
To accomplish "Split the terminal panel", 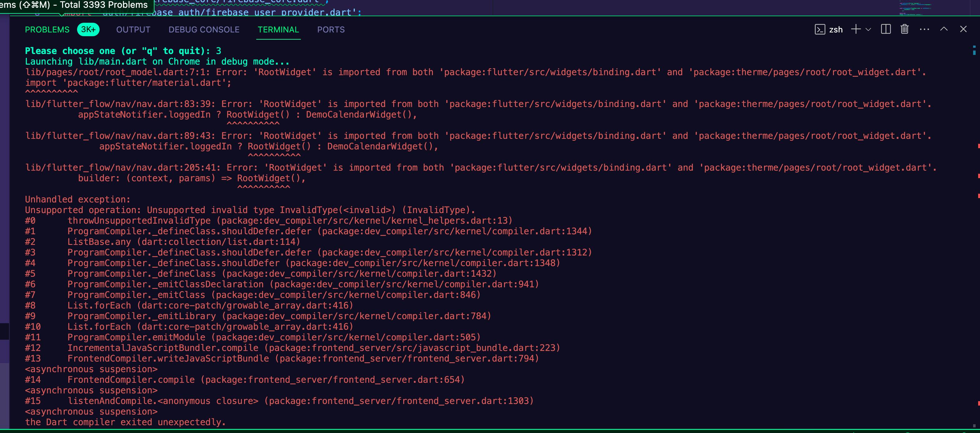I will point(886,29).
